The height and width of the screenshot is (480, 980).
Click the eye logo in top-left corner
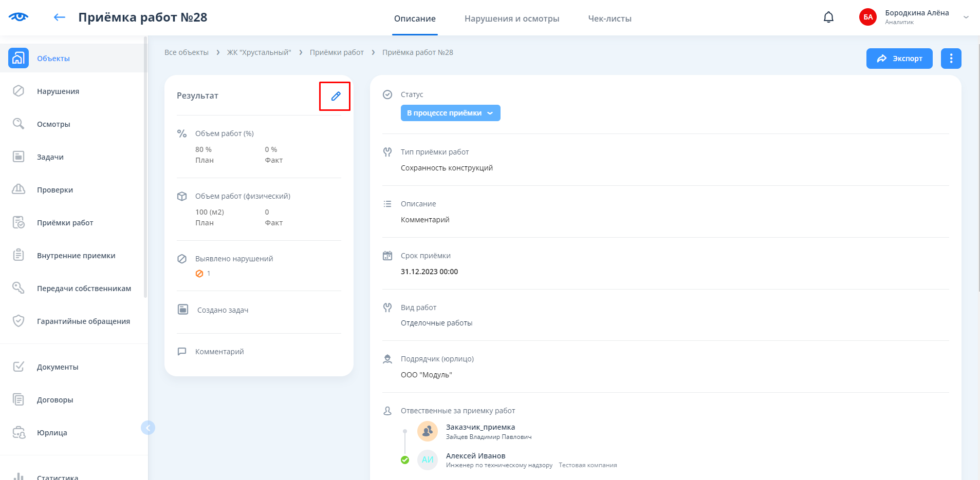click(x=19, y=17)
